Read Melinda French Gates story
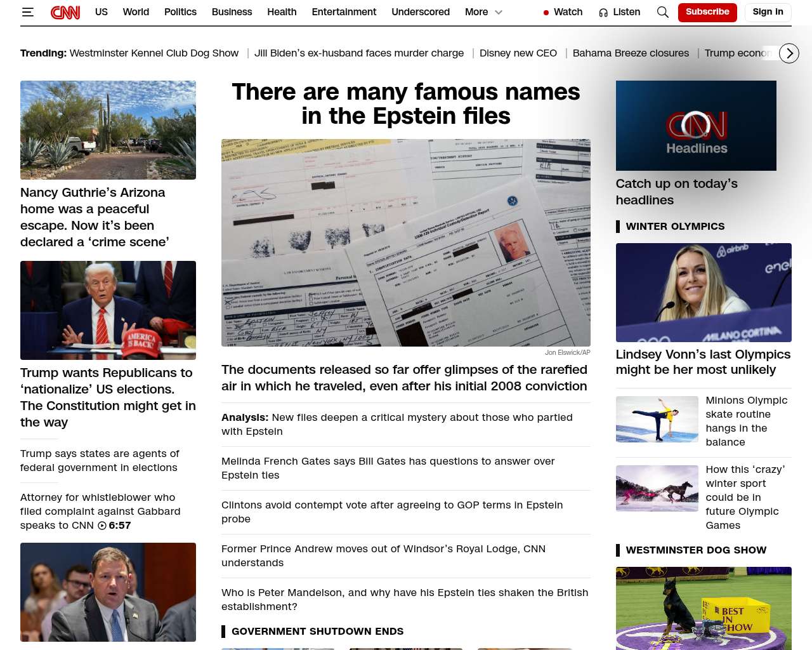The image size is (812, 650). pyautogui.click(x=388, y=468)
